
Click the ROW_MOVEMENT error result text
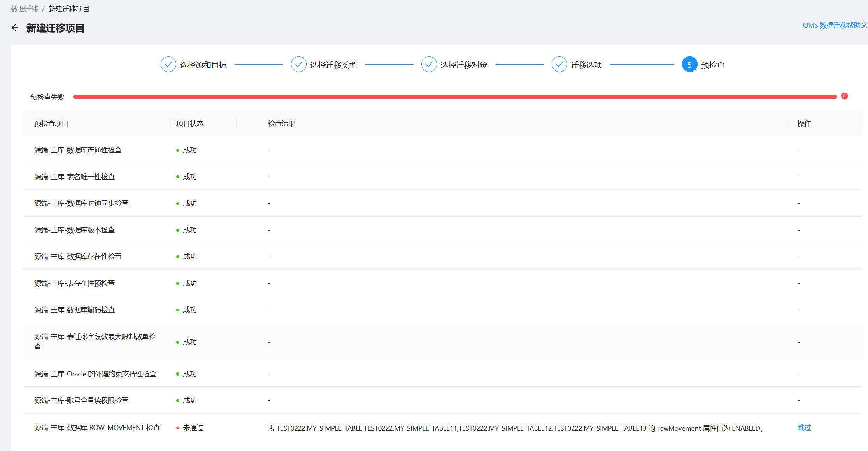[516, 428]
